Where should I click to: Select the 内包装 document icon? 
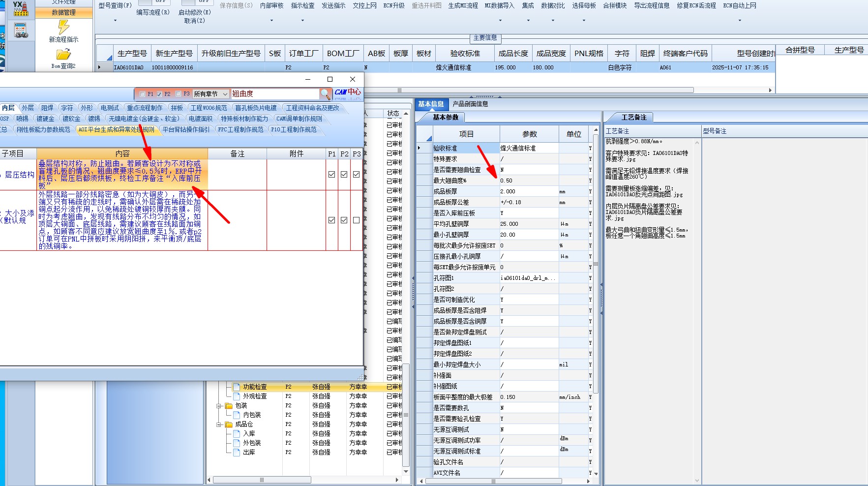coord(237,415)
